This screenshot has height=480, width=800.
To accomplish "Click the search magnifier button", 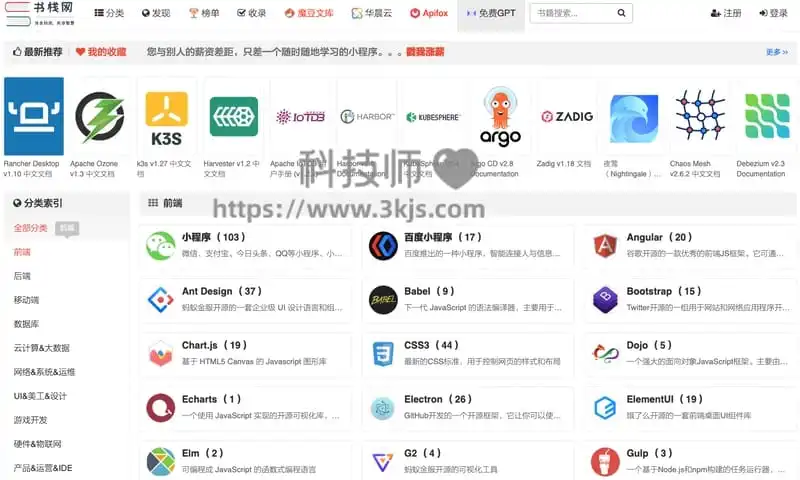I will click(x=621, y=13).
